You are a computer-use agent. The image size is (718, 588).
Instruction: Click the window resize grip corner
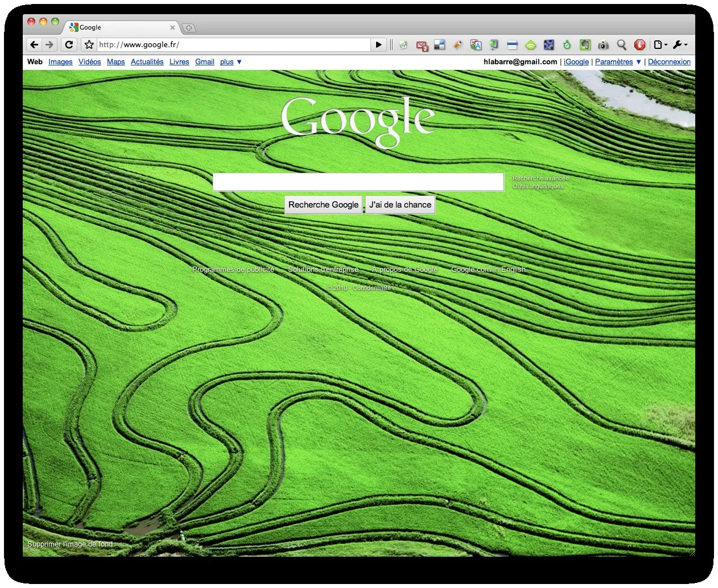point(691,553)
